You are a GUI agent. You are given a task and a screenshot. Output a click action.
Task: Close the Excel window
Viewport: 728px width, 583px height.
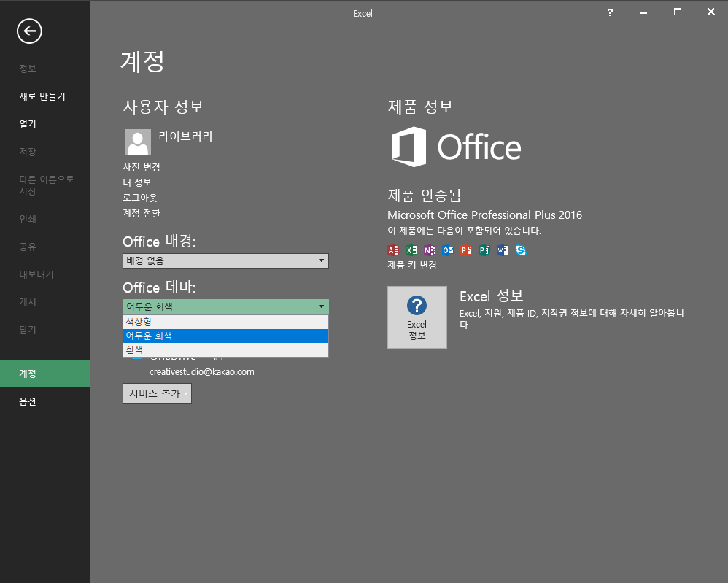(710, 12)
